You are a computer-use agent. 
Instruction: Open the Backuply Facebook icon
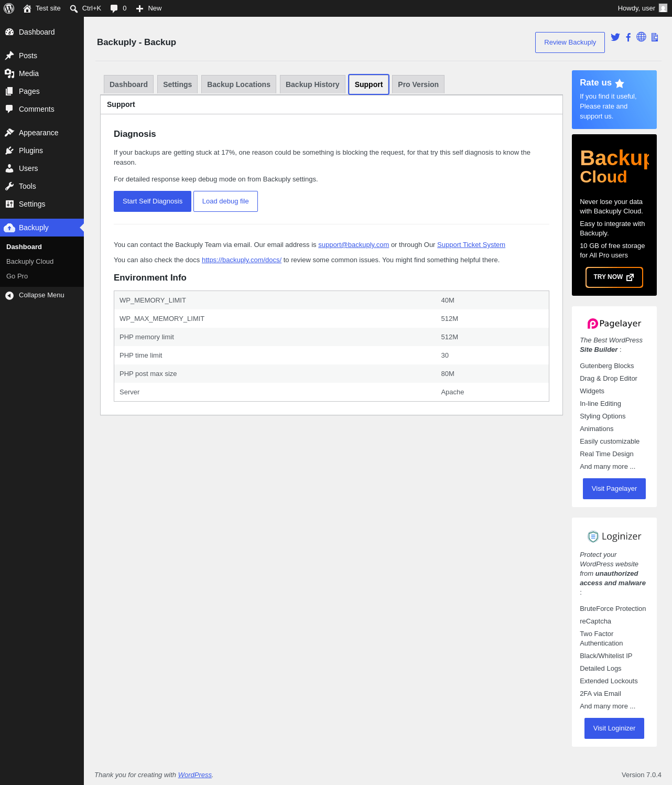point(628,37)
